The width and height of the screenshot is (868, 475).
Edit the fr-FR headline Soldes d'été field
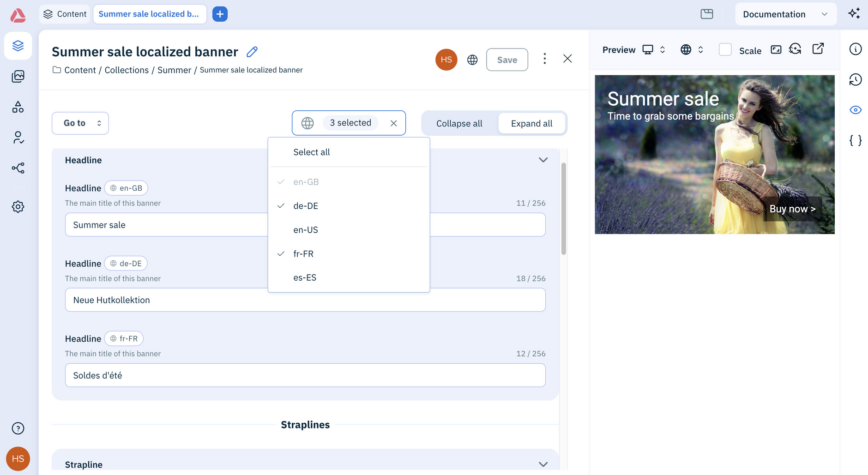(x=305, y=375)
